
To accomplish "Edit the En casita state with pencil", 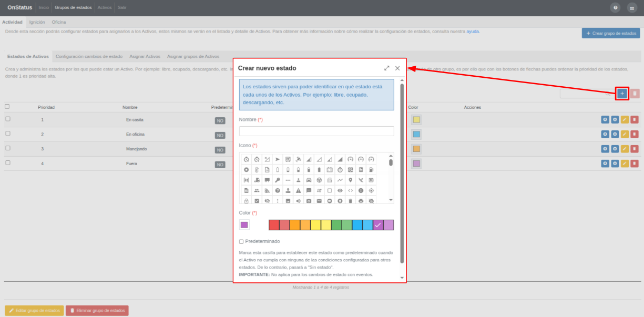I will pyautogui.click(x=625, y=119).
